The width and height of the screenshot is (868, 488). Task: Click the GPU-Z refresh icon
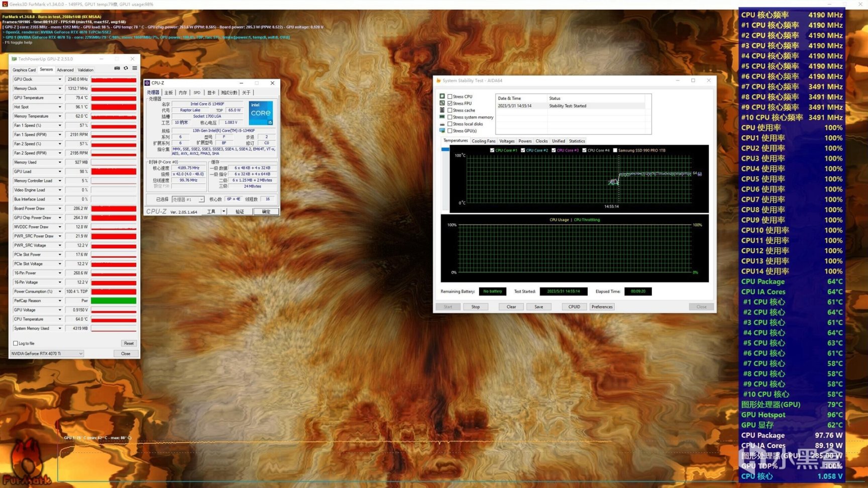pyautogui.click(x=126, y=68)
